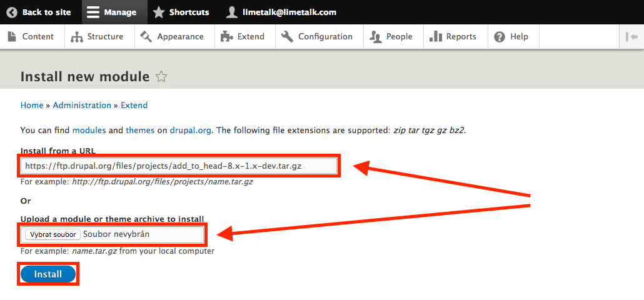
Task: Open the drupal.org link
Action: pos(191,130)
